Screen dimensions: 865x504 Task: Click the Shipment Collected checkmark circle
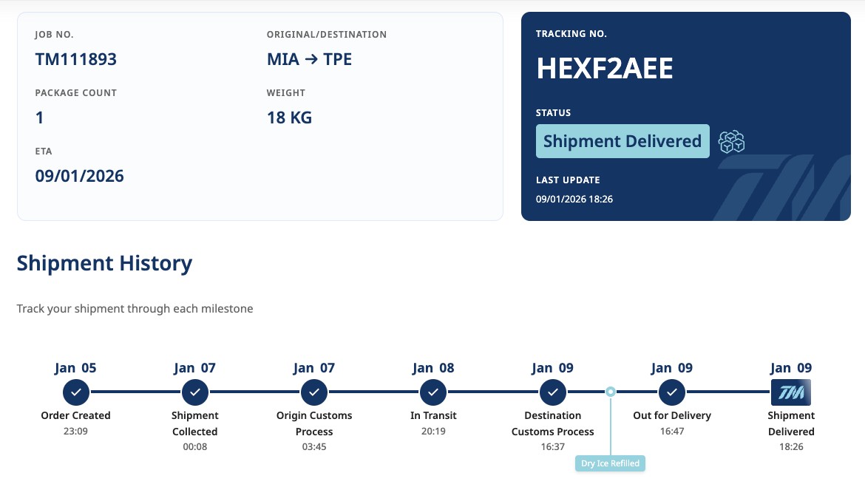pyautogui.click(x=195, y=392)
